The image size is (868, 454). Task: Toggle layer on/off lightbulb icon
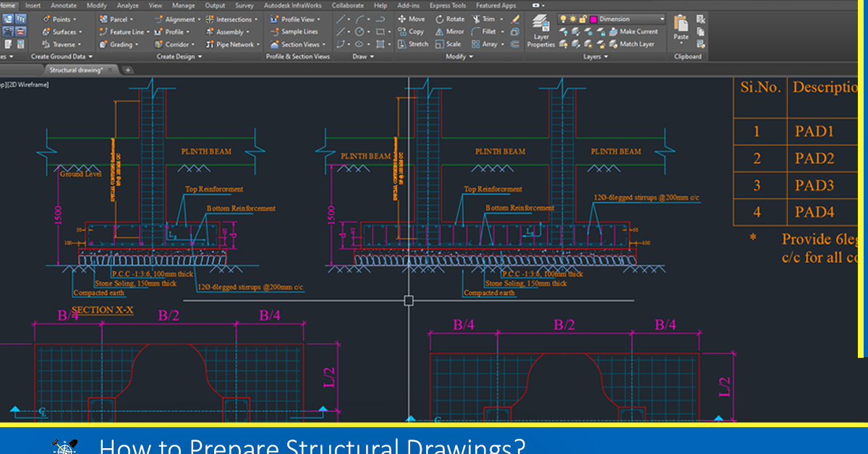click(563, 20)
